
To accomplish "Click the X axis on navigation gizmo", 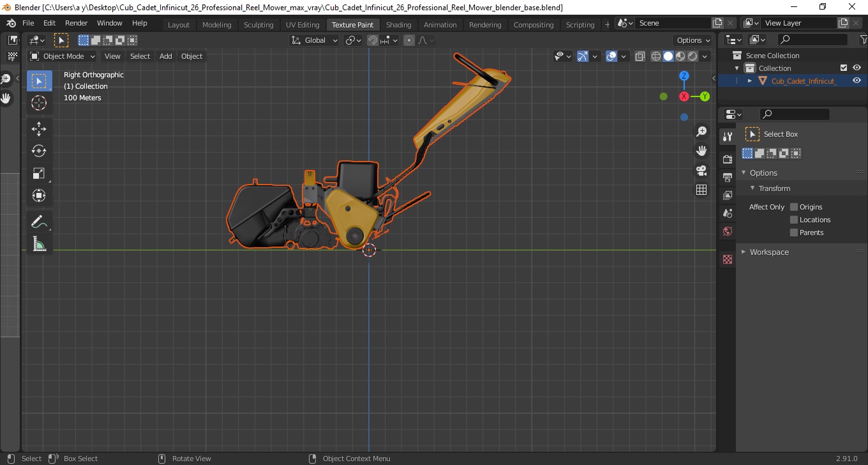I will 684,96.
